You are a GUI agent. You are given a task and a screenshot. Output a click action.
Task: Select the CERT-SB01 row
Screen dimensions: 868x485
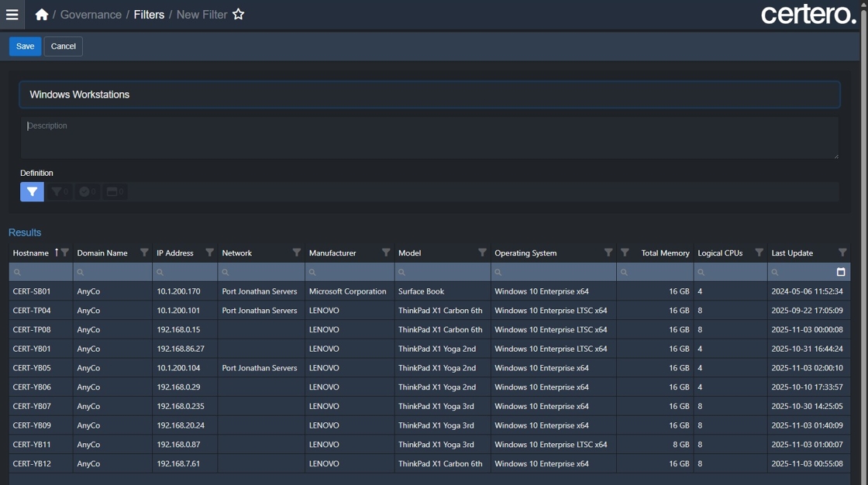click(310, 291)
